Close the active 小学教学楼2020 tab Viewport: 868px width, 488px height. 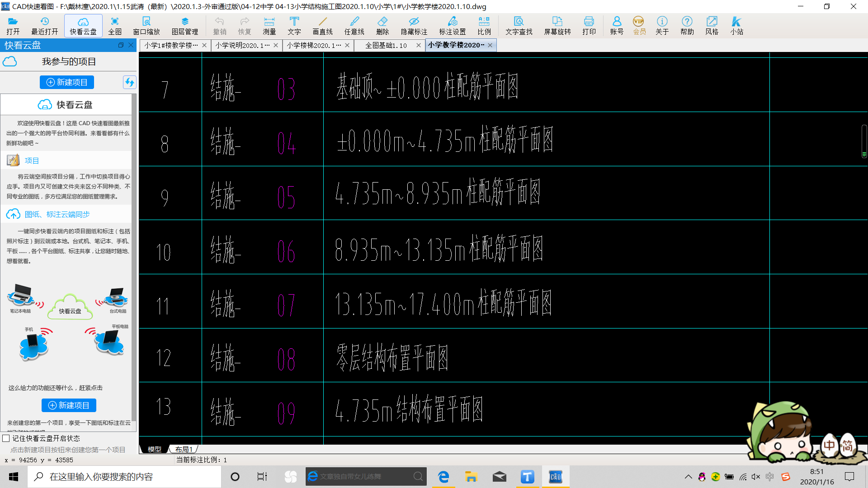[x=490, y=45]
